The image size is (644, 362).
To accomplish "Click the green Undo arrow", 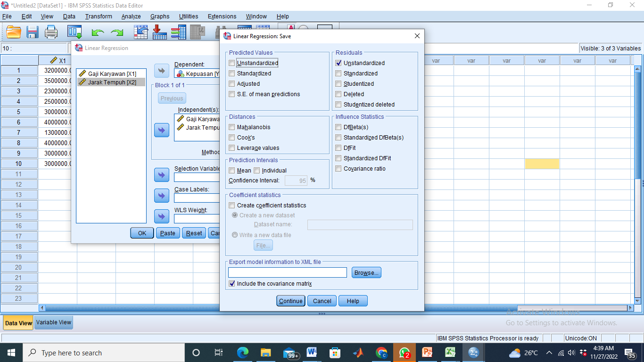I will (x=98, y=33).
